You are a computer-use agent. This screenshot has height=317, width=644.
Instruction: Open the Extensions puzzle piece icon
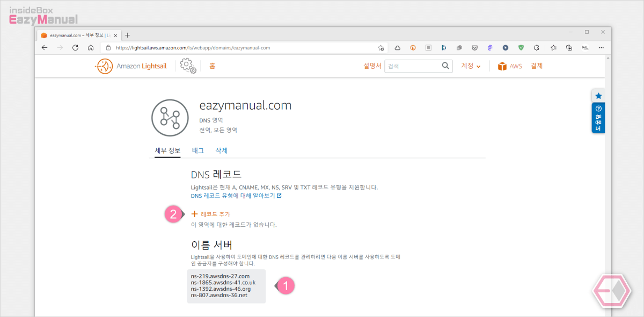(x=536, y=47)
